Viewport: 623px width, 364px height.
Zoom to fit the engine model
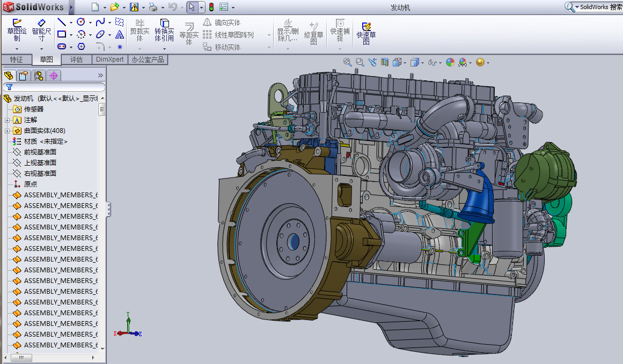tap(347, 62)
